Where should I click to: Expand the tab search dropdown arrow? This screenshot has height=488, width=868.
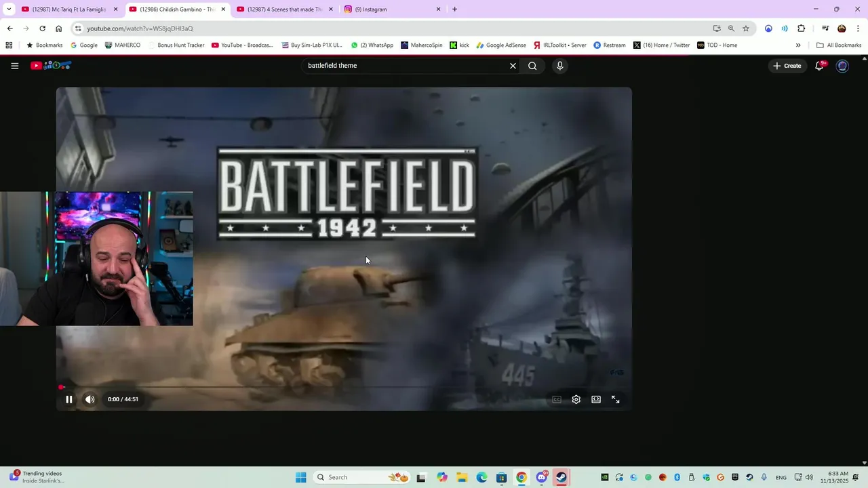[x=9, y=9]
